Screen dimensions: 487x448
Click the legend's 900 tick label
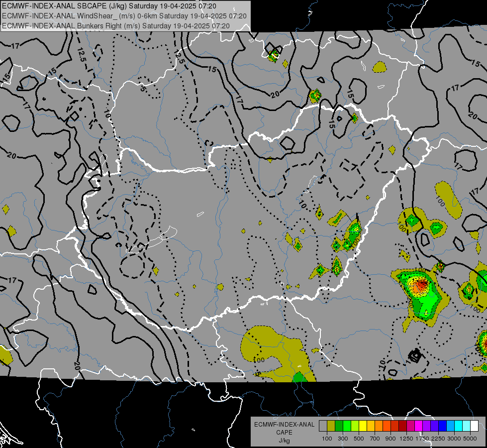pyautogui.click(x=390, y=439)
